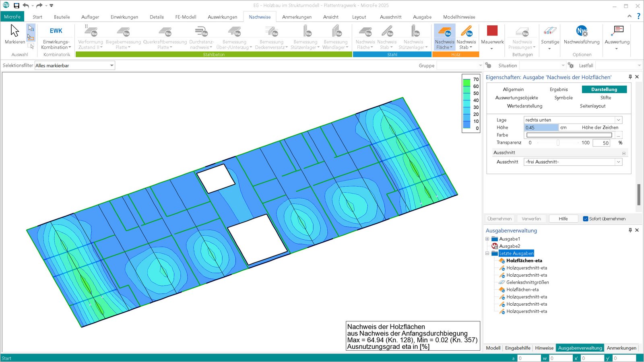Switch to the FE-Modell ribbon tab

point(186,17)
